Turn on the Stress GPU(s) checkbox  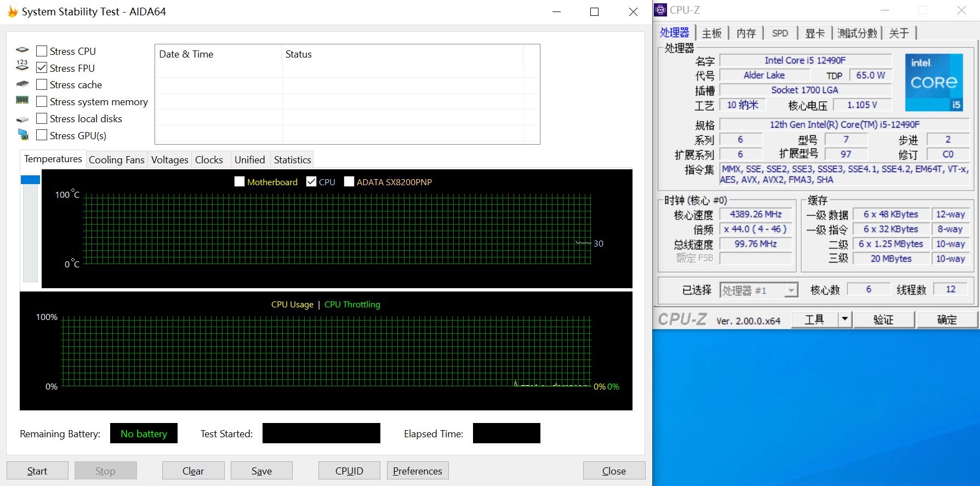coord(42,135)
